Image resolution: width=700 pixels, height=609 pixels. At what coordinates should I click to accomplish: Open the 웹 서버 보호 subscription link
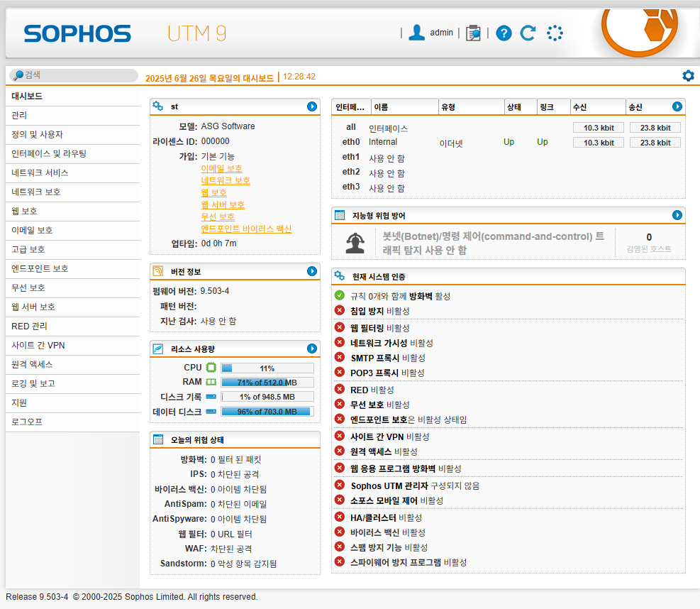point(223,204)
